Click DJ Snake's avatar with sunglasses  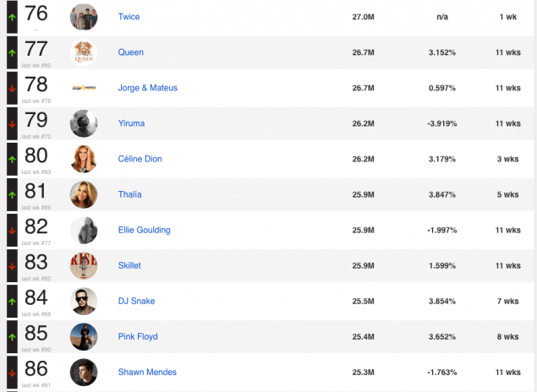(84, 301)
